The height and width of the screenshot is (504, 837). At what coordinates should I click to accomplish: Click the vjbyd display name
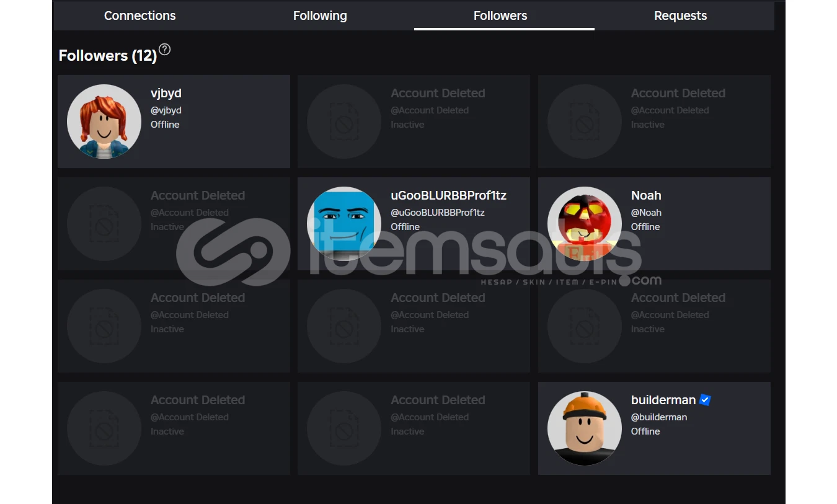(166, 93)
